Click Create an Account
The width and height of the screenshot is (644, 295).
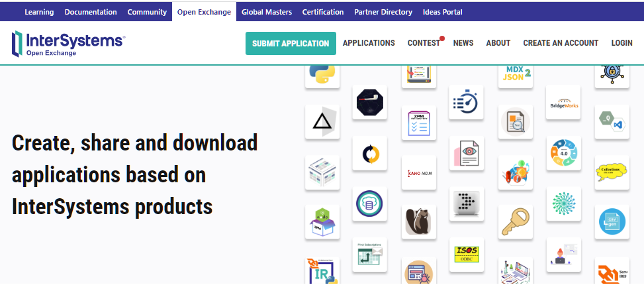click(561, 43)
